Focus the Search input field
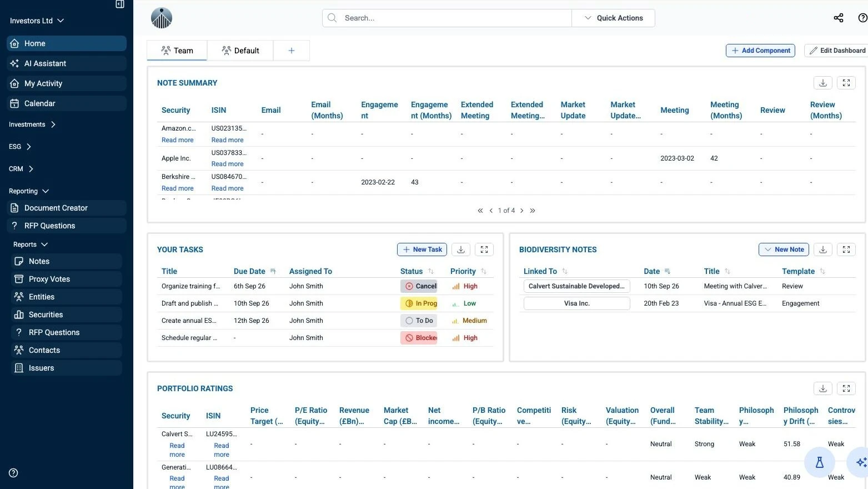Image resolution: width=868 pixels, height=489 pixels. (447, 18)
